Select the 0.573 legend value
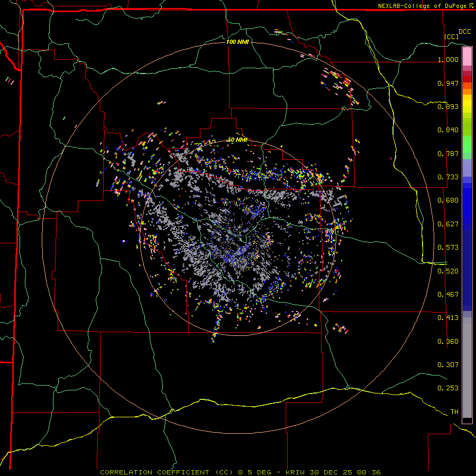Viewport: 476px width, 476px height. (x=448, y=248)
